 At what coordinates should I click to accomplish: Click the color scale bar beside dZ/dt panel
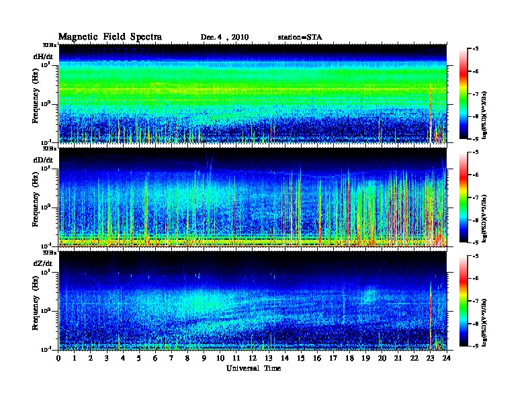click(x=463, y=301)
